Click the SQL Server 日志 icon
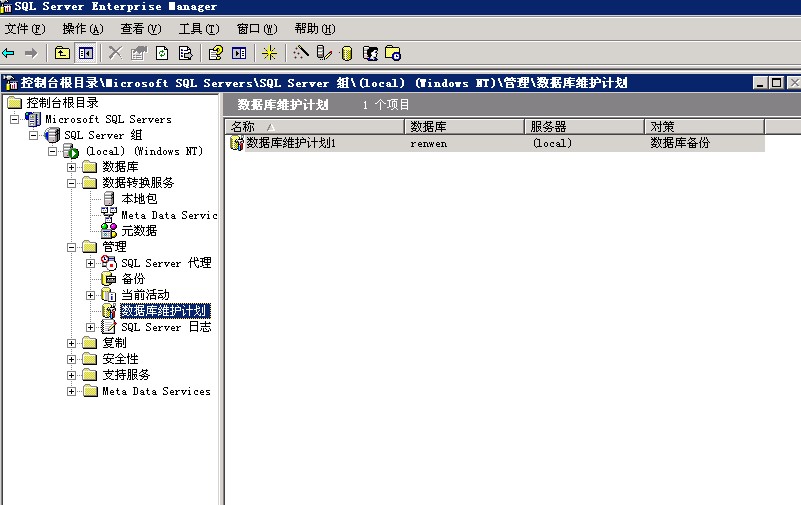Screen dimensions: 801x505 109,327
